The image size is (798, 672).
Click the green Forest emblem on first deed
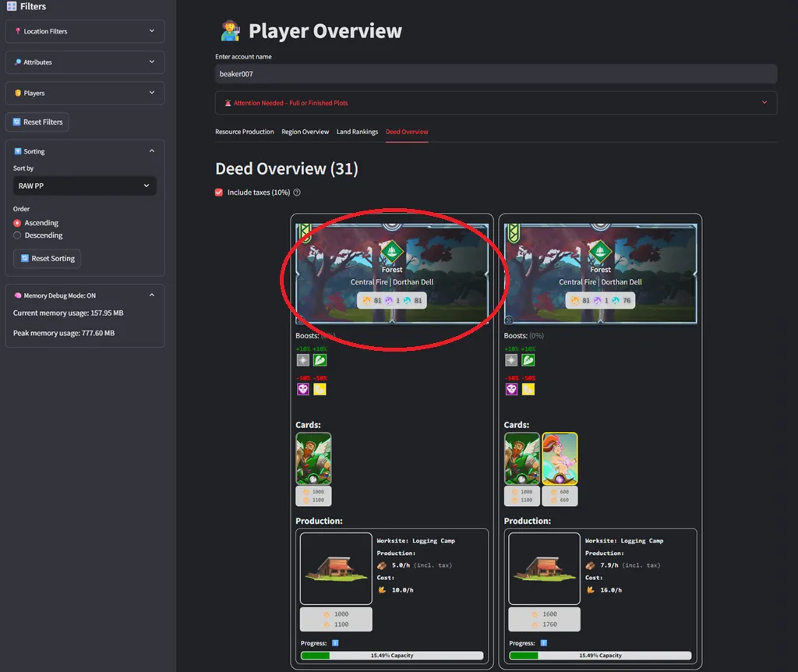pyautogui.click(x=392, y=251)
